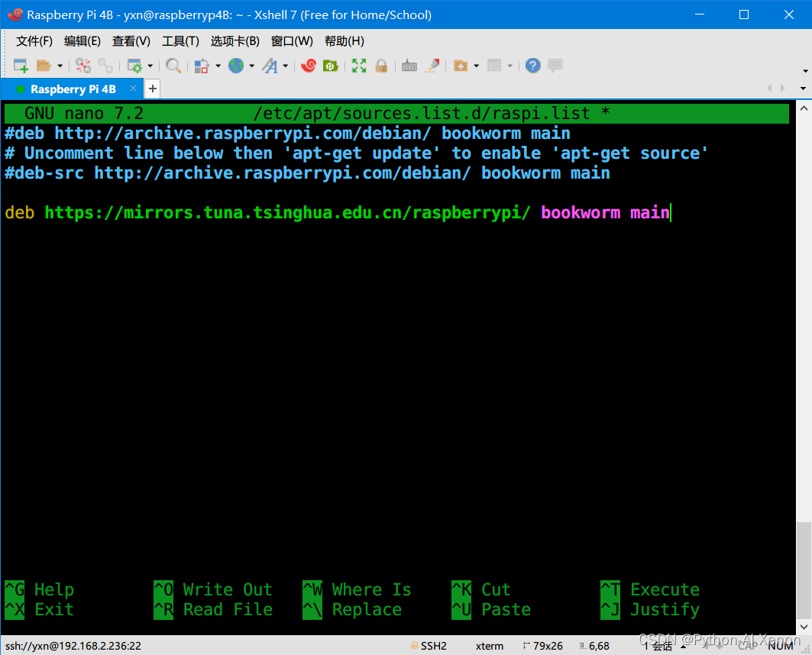Image resolution: width=812 pixels, height=655 pixels.
Task: Click the 79x26 terminal size indicator
Action: pos(542,646)
